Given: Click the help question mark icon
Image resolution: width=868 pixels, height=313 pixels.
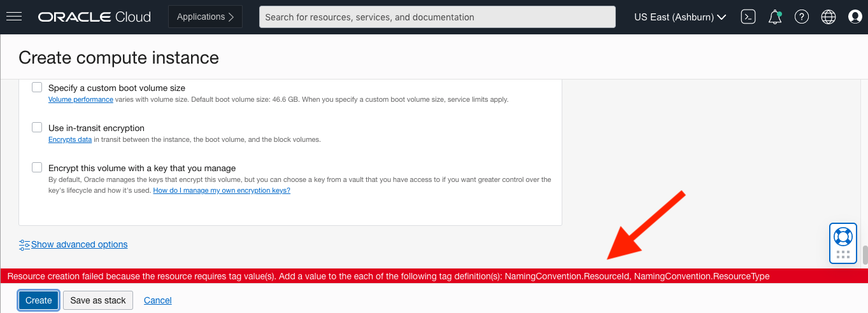Looking at the screenshot, I should (802, 17).
